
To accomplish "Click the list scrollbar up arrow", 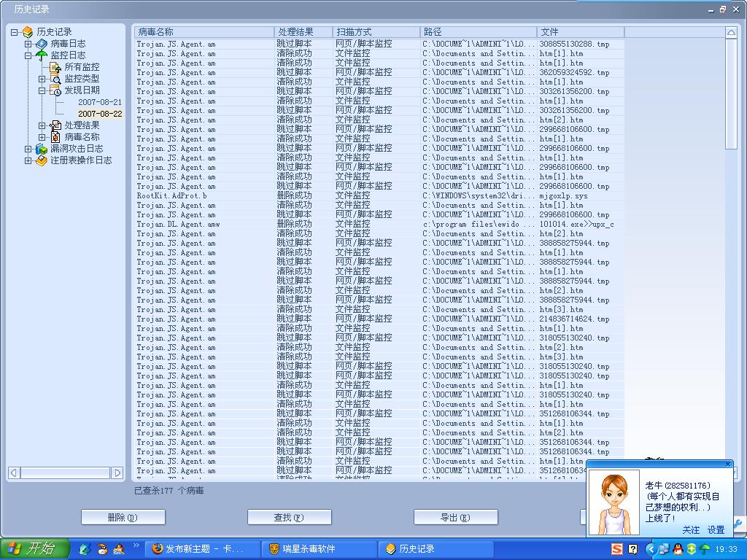I will [731, 32].
